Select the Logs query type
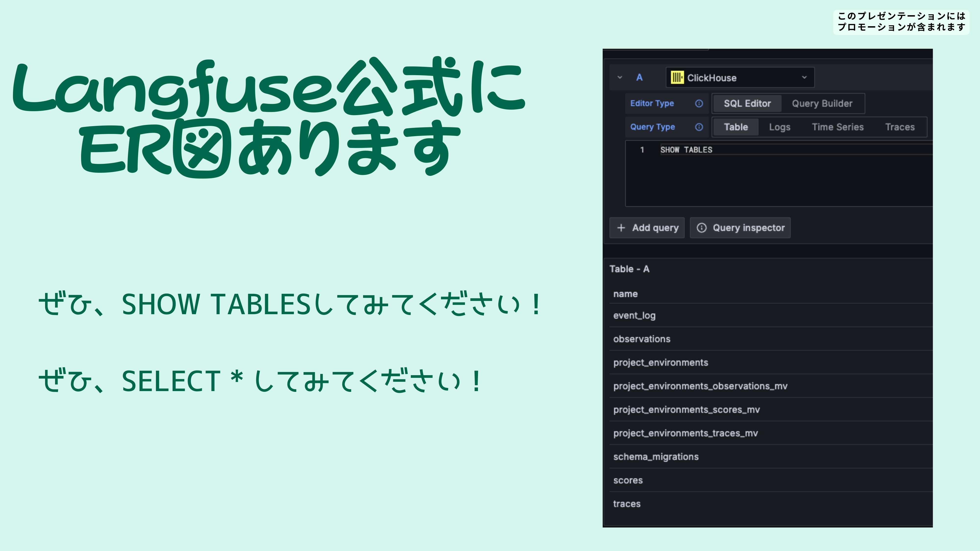980x551 pixels. point(780,127)
